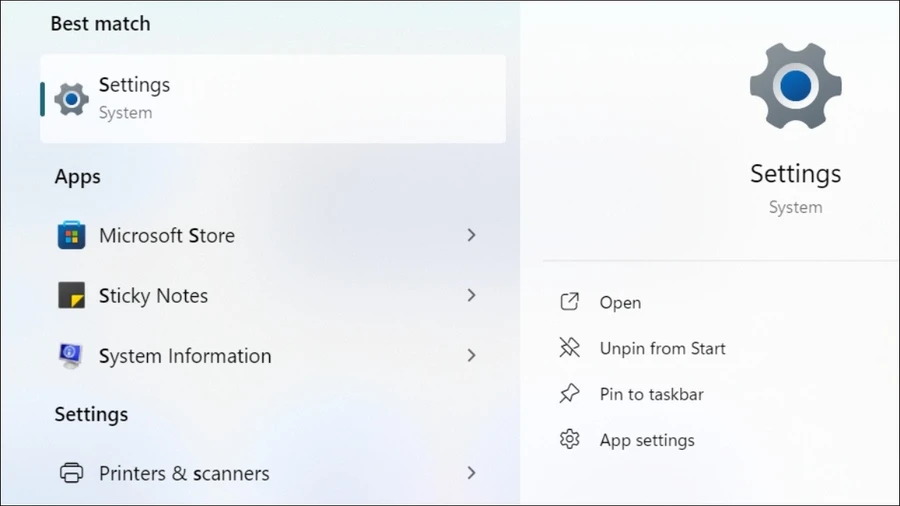The image size is (900, 506).
Task: Click the Unpin from Start icon
Action: [x=569, y=348]
